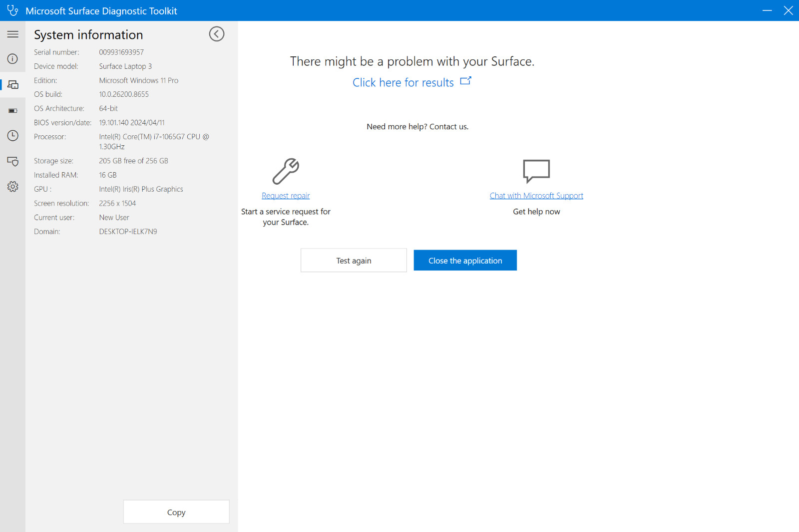This screenshot has width=799, height=532.
Task: Select serial number value 009931693957
Action: tap(121, 52)
